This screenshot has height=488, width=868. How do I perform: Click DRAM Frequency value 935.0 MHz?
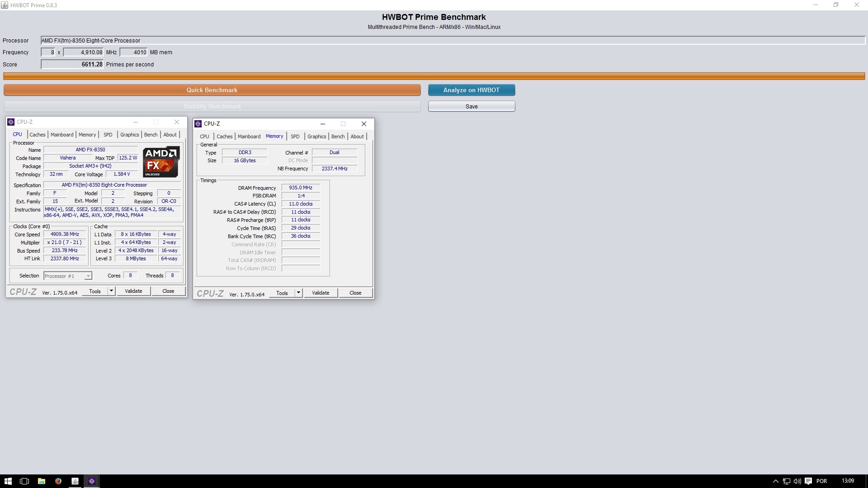(x=301, y=188)
